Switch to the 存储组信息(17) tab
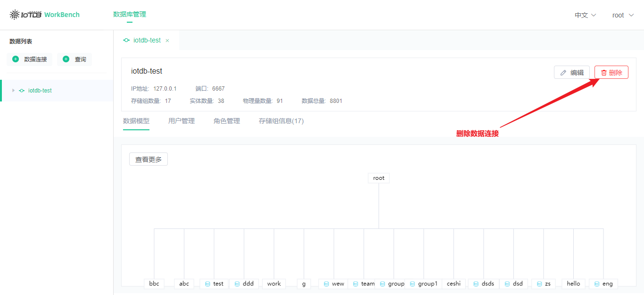 pos(281,121)
